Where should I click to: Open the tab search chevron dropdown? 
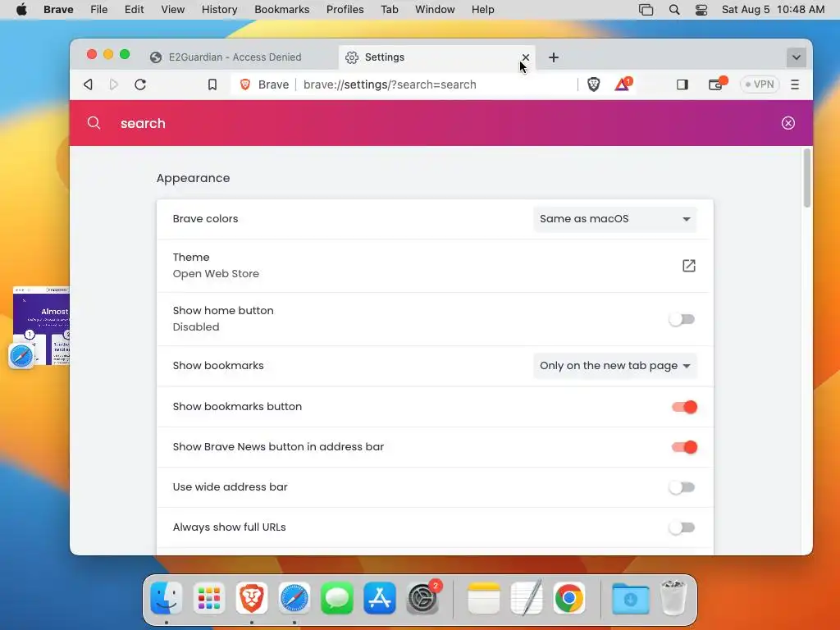(x=796, y=57)
